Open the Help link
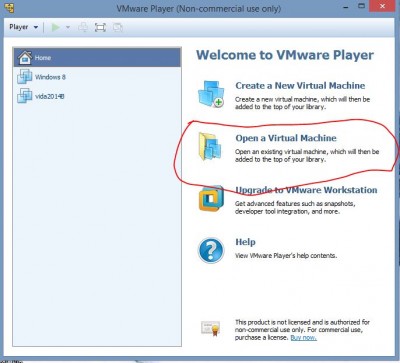This screenshot has width=400, height=363. tap(245, 242)
